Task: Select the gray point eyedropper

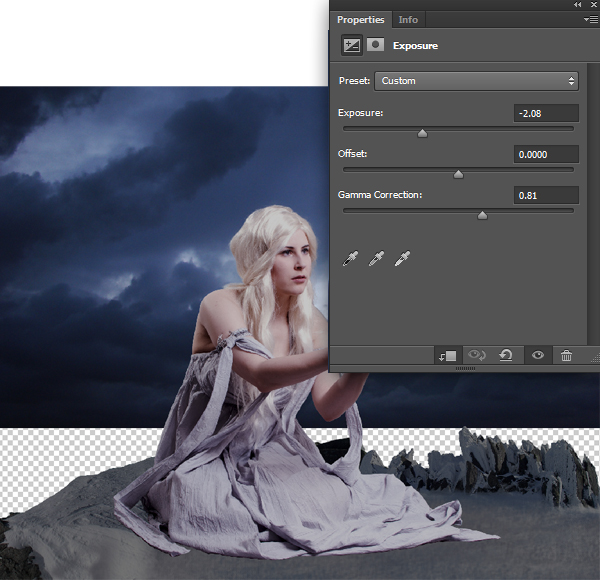Action: point(377,259)
